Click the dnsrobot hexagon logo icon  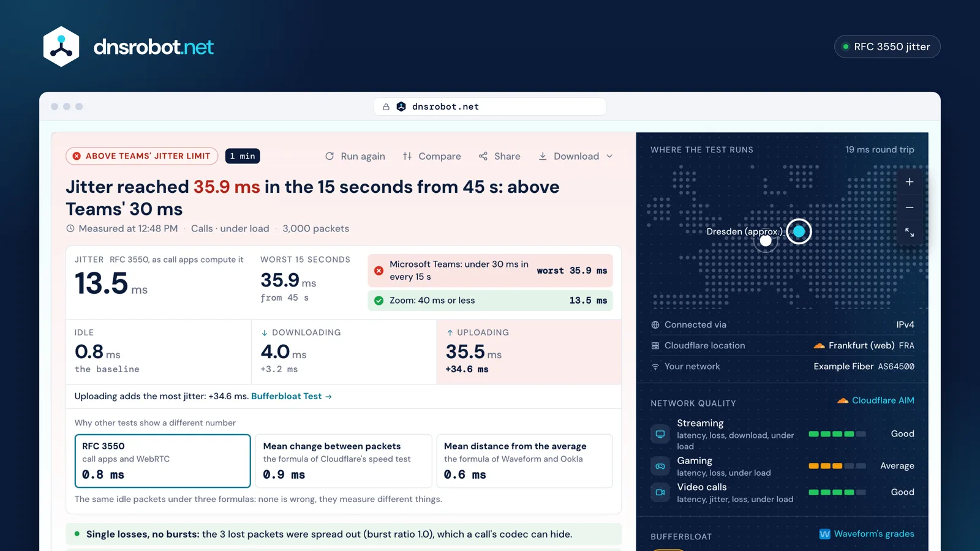[x=61, y=47]
